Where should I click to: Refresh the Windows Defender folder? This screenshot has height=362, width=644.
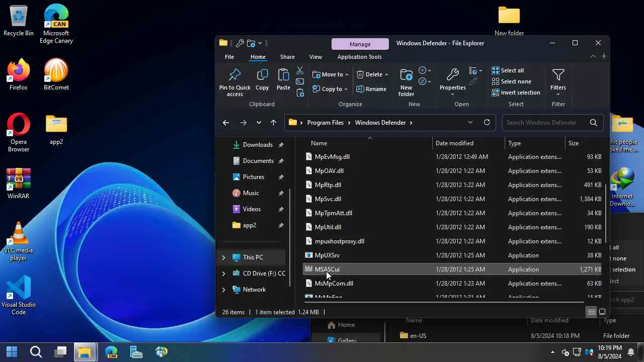pos(487,122)
